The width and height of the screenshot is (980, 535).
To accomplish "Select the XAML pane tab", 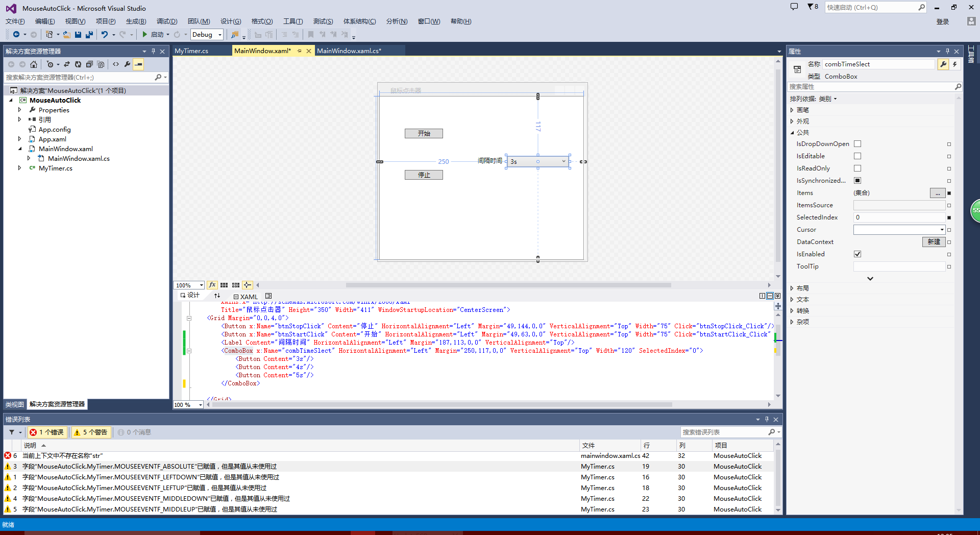I will (246, 297).
